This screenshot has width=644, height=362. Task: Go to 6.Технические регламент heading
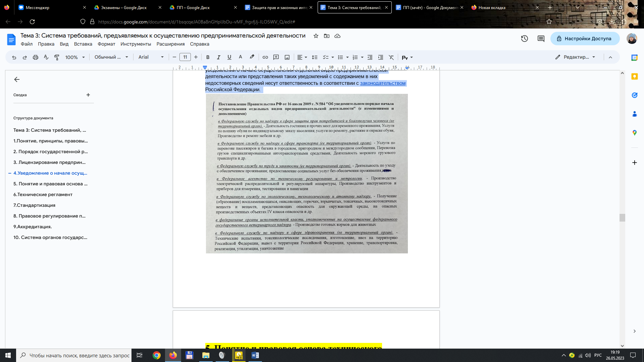pos(43,194)
